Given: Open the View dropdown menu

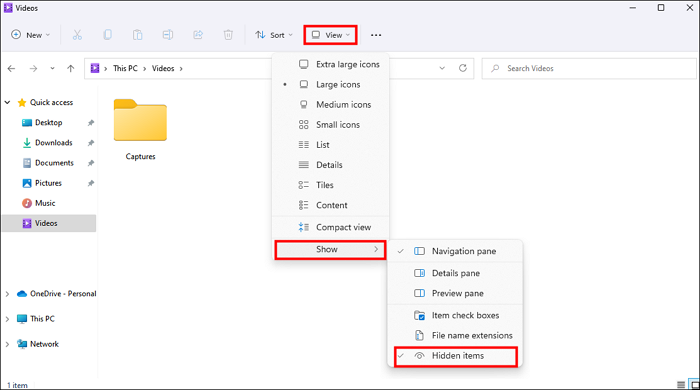Looking at the screenshot, I should pyautogui.click(x=330, y=35).
